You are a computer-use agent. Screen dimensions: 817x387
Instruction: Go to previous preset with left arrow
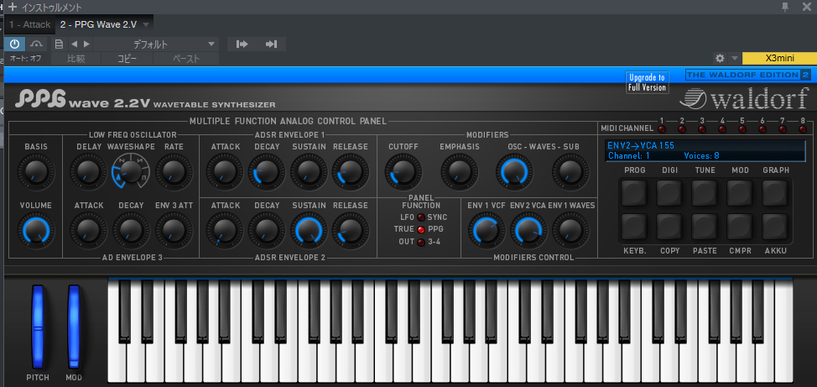point(74,44)
